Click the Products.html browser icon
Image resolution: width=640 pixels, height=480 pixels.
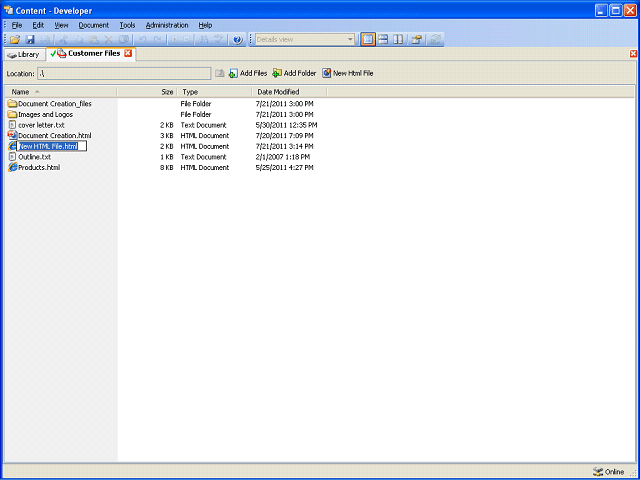point(12,167)
